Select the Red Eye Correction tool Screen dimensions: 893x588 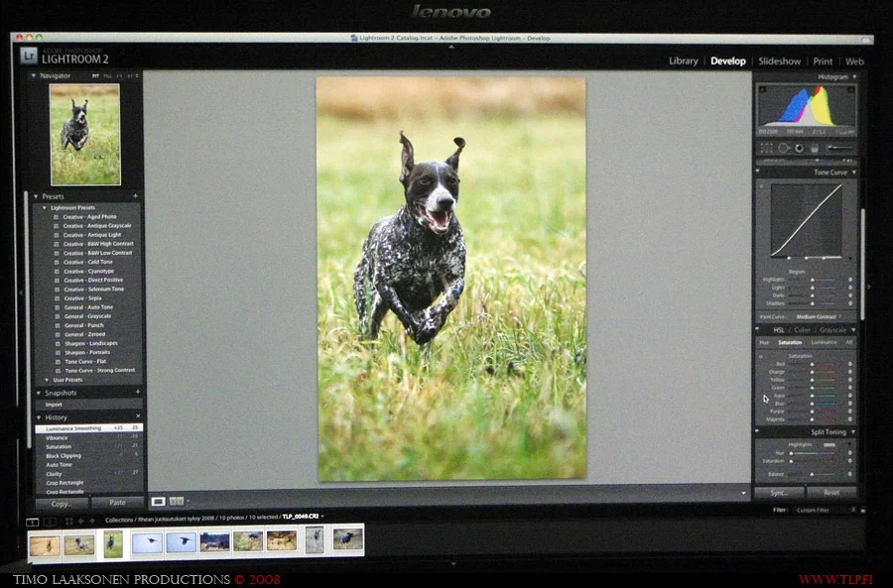pyautogui.click(x=799, y=148)
